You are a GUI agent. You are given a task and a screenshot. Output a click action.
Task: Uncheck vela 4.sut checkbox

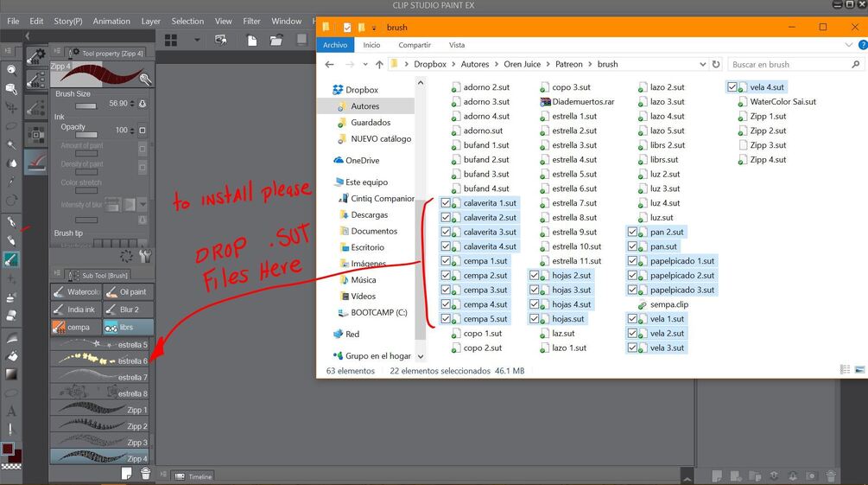732,87
